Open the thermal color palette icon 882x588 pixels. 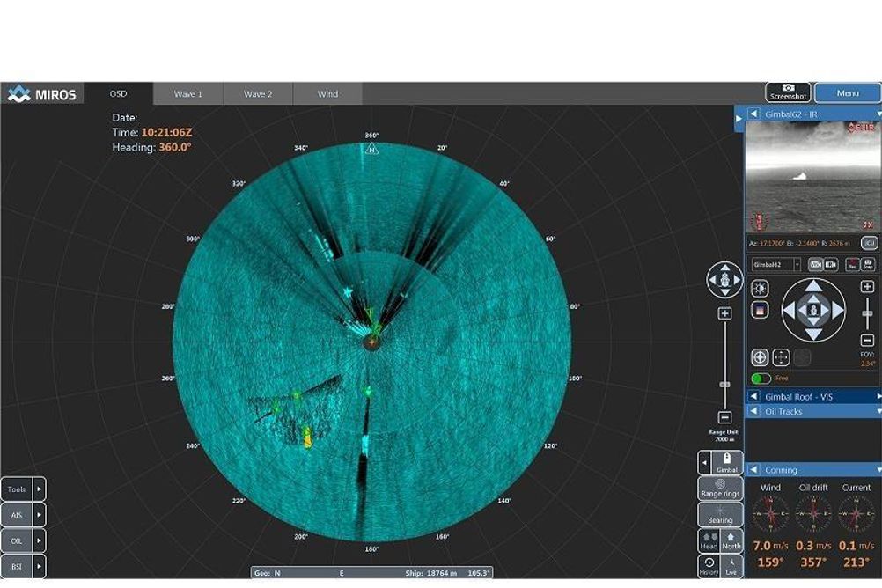pyautogui.click(x=760, y=310)
